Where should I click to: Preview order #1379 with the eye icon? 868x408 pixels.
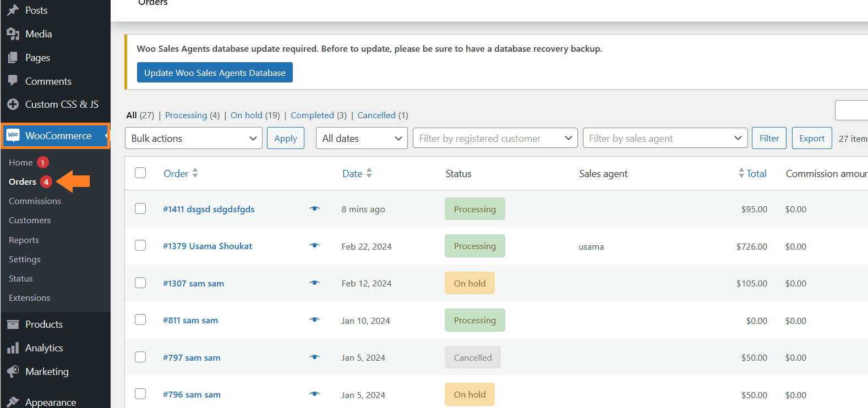(314, 246)
